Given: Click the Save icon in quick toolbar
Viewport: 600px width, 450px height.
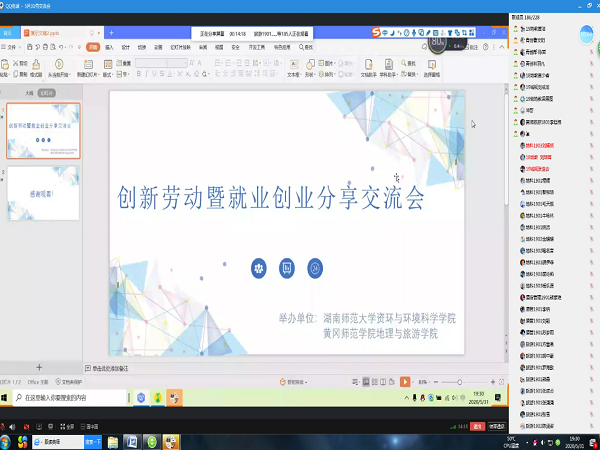Looking at the screenshot, I should pos(30,47).
